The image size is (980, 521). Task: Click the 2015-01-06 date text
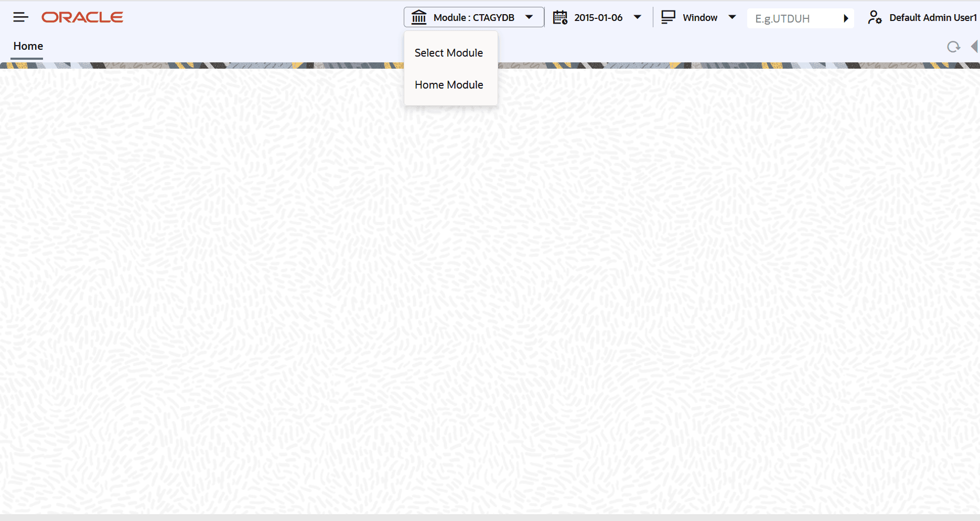[598, 17]
